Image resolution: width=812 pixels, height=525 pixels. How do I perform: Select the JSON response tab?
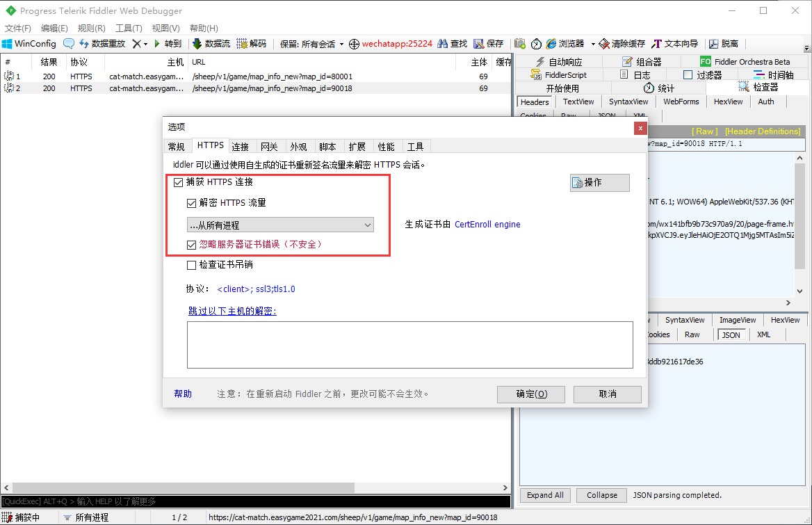(731, 335)
